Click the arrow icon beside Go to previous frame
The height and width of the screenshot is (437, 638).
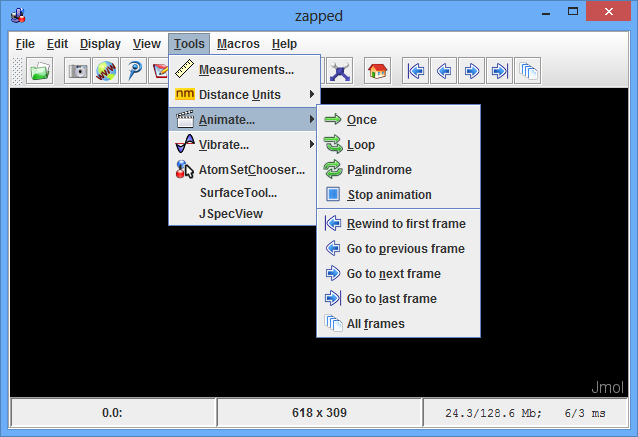point(333,248)
